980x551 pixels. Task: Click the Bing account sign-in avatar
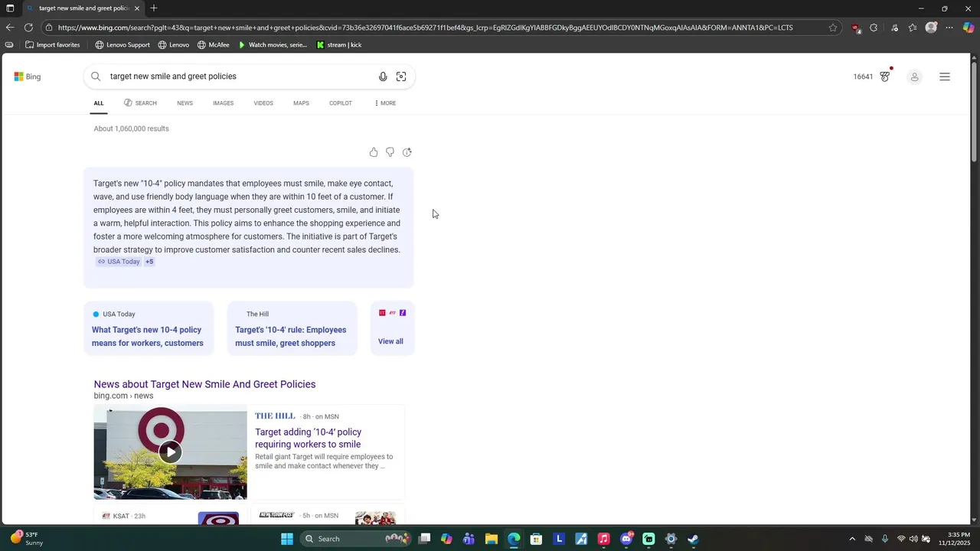(x=914, y=77)
